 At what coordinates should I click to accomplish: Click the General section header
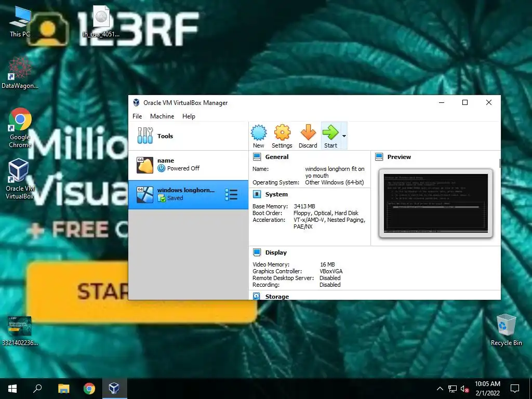click(x=277, y=157)
